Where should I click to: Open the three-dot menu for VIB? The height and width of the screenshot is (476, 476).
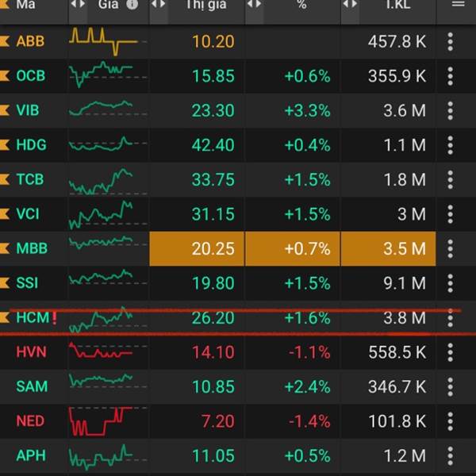tap(450, 110)
